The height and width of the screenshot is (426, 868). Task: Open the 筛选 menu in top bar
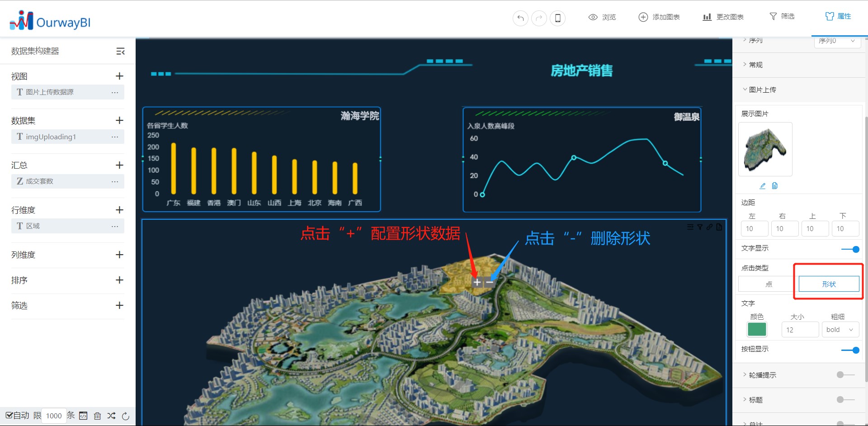782,16
